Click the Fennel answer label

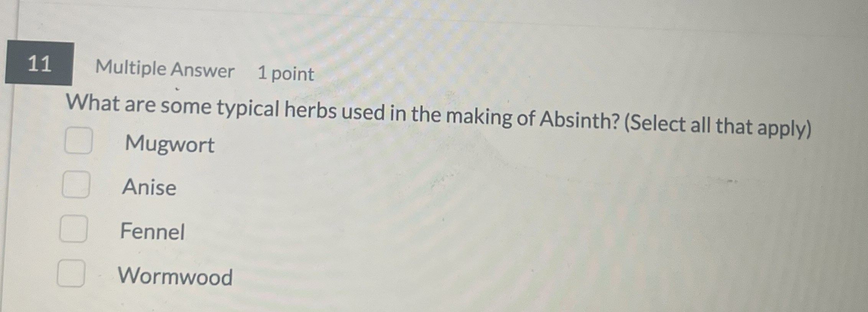coord(152,232)
